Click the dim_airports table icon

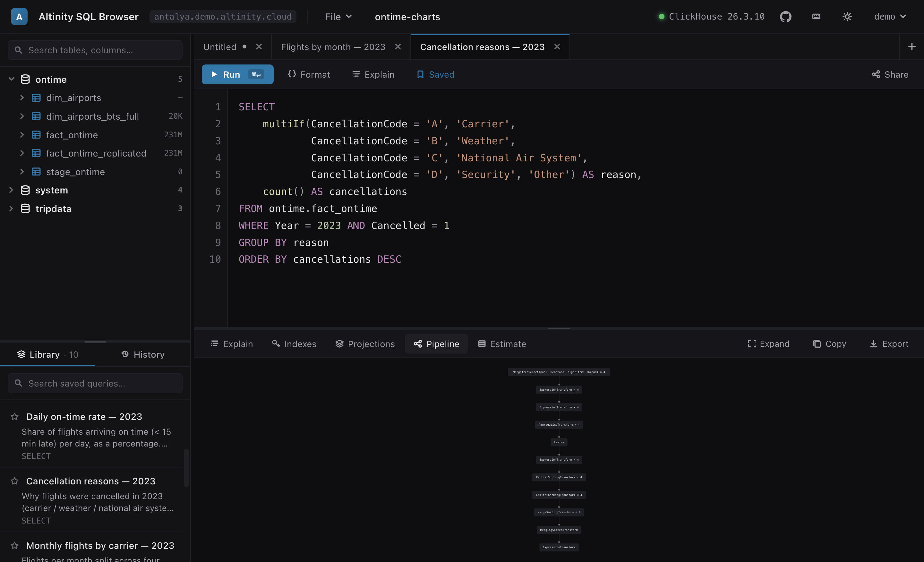point(36,98)
